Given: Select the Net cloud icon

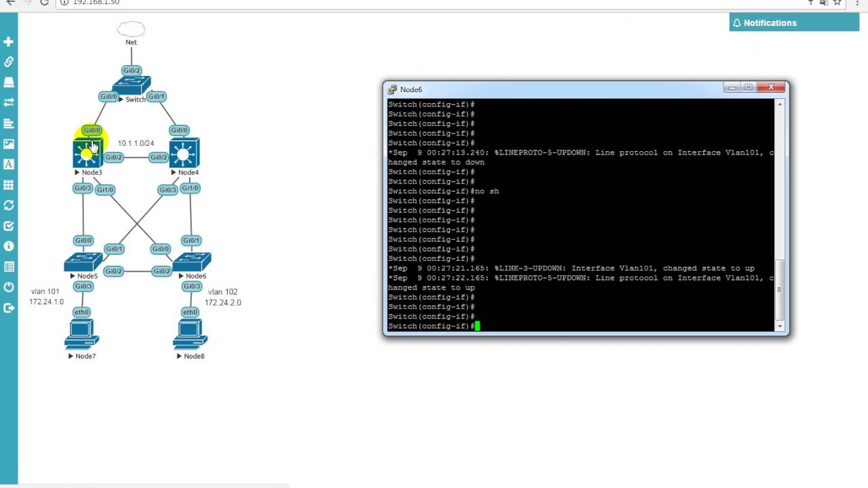Looking at the screenshot, I should point(131,29).
